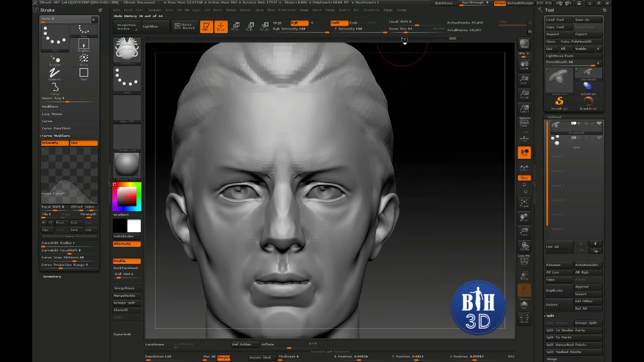Click right shelf Rotate view icon
The image size is (644, 362).
point(524,246)
